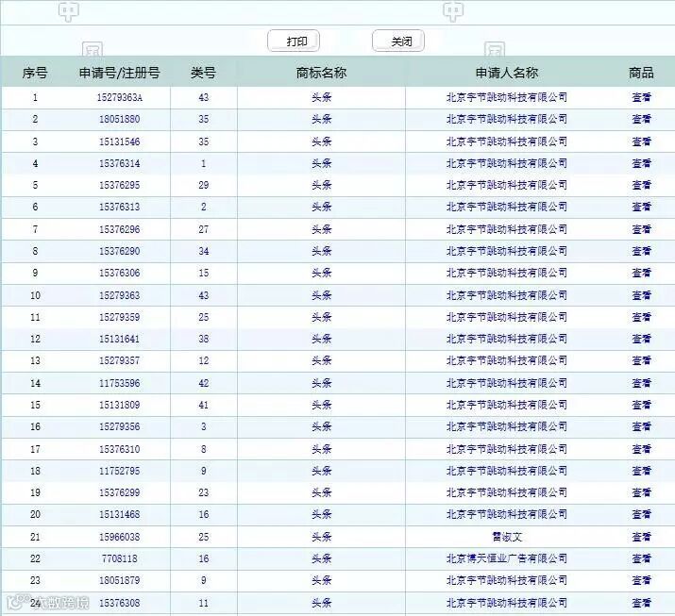The width and height of the screenshot is (675, 616).
Task: Open 查看 link for application 15376314
Action: click(x=641, y=163)
